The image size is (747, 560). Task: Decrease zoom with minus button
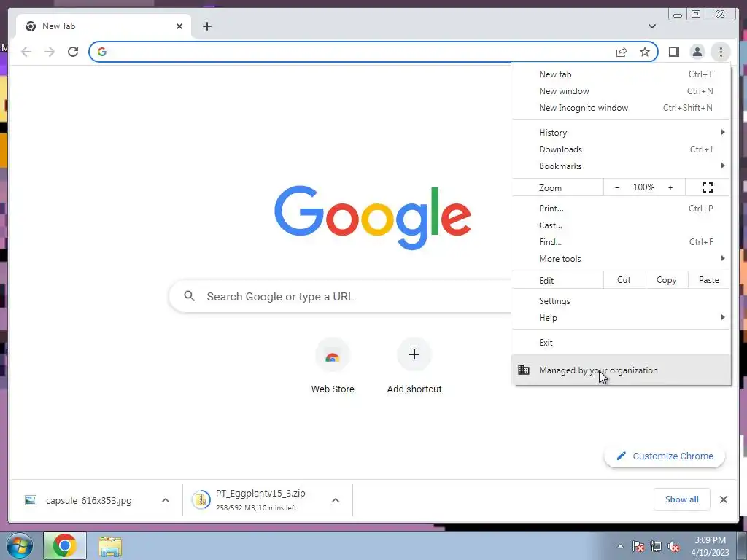(617, 187)
